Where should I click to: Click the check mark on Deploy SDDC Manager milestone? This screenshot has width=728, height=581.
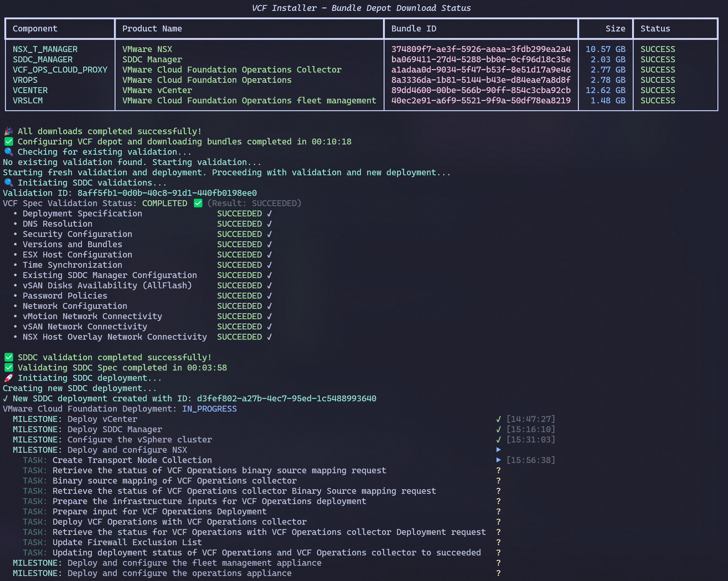[x=499, y=429]
